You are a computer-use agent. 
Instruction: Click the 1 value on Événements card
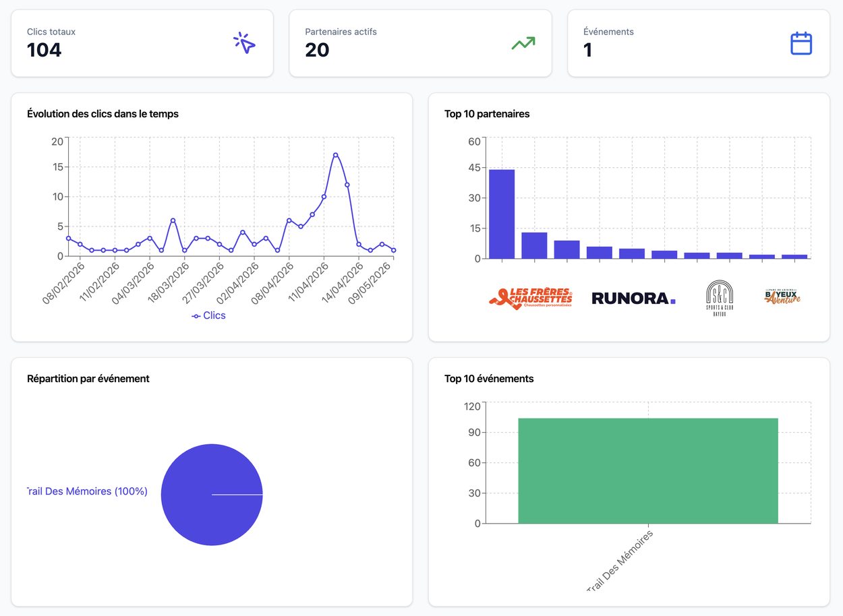(587, 50)
